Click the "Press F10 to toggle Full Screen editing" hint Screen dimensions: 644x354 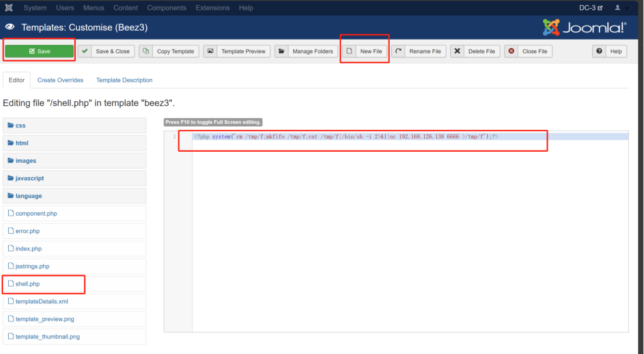point(213,122)
